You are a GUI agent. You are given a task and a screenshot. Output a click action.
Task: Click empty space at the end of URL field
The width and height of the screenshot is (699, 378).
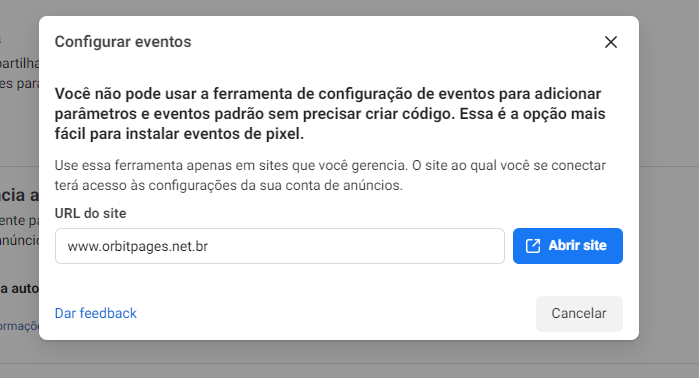click(x=401, y=246)
